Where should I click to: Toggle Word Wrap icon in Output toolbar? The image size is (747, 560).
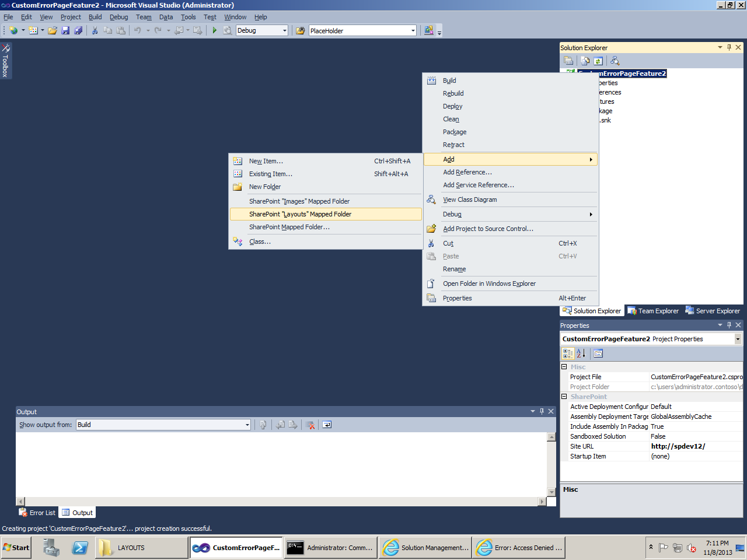327,425
